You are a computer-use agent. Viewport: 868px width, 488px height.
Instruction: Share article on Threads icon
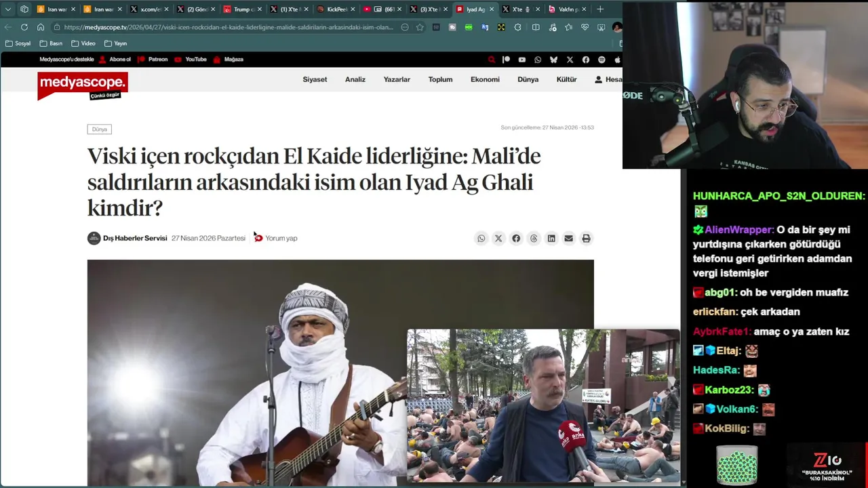coord(534,239)
